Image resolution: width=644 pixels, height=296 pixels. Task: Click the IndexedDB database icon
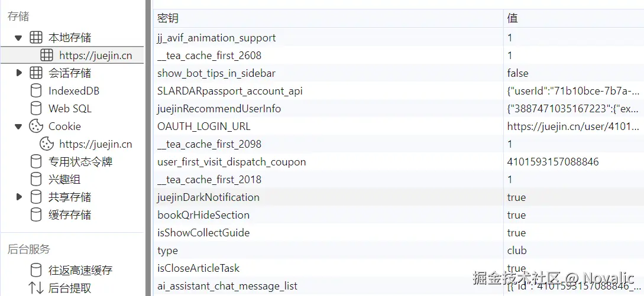(36, 91)
